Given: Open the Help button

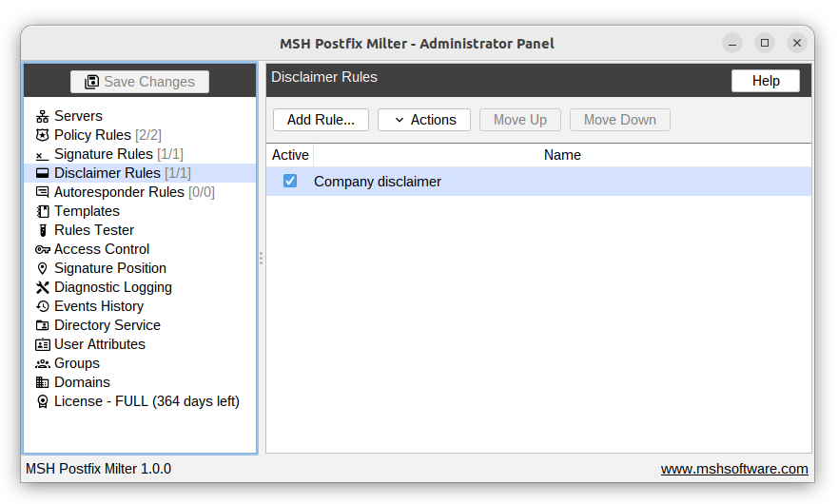Looking at the screenshot, I should pyautogui.click(x=766, y=81).
